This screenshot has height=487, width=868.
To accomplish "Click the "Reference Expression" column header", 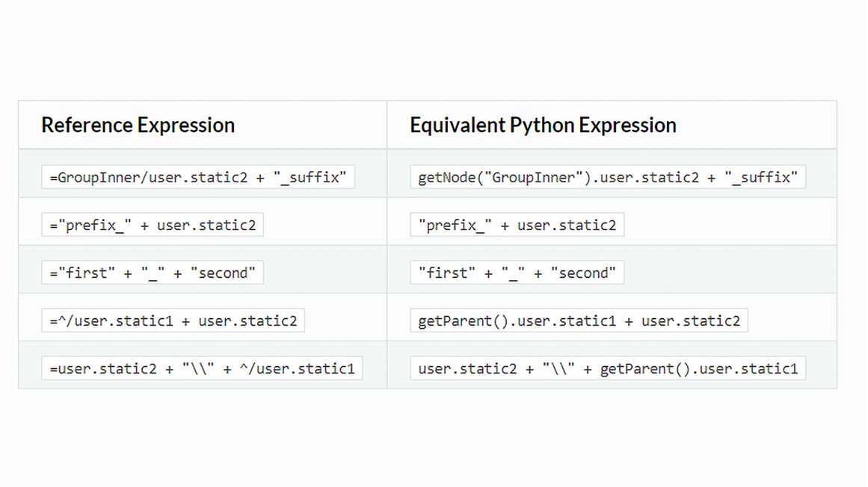I will click(138, 125).
